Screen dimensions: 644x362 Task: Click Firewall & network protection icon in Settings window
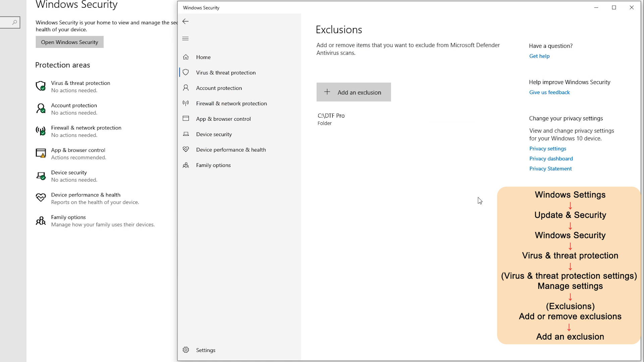(41, 131)
